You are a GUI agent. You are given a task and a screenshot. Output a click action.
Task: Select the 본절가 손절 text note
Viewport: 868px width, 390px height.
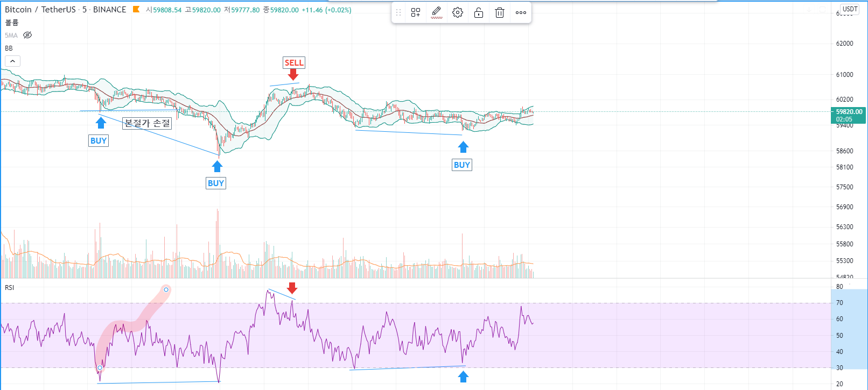(147, 123)
